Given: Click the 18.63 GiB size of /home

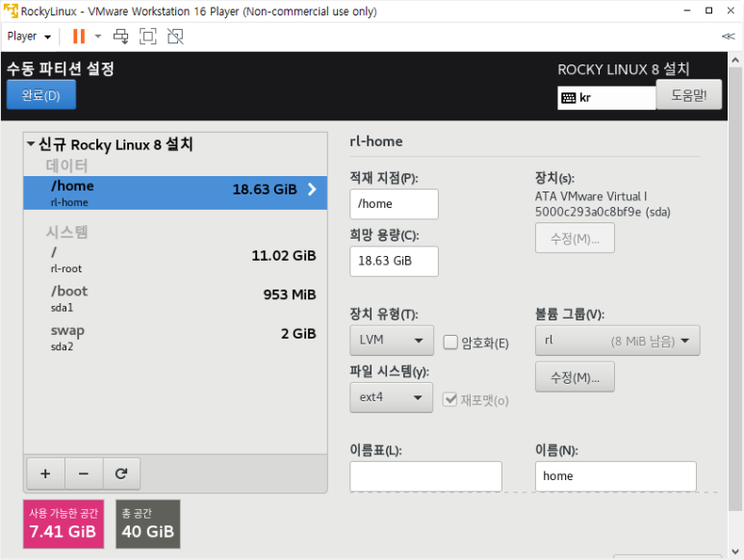Looking at the screenshot, I should (x=265, y=190).
